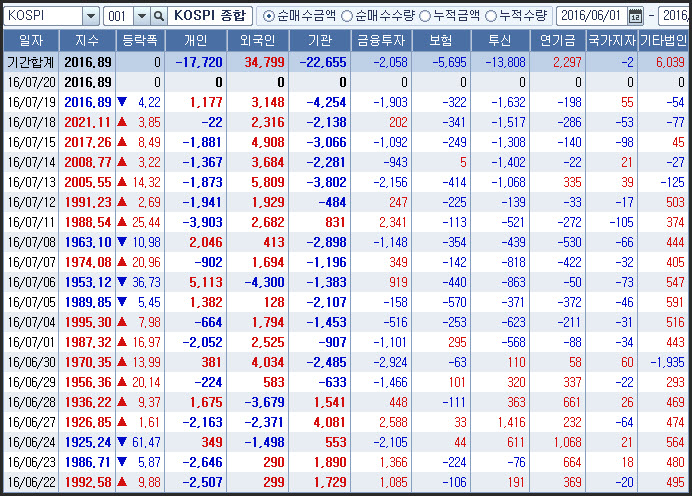Open the calendar icon beside 2016/06/01
692x496 pixels.
click(635, 16)
